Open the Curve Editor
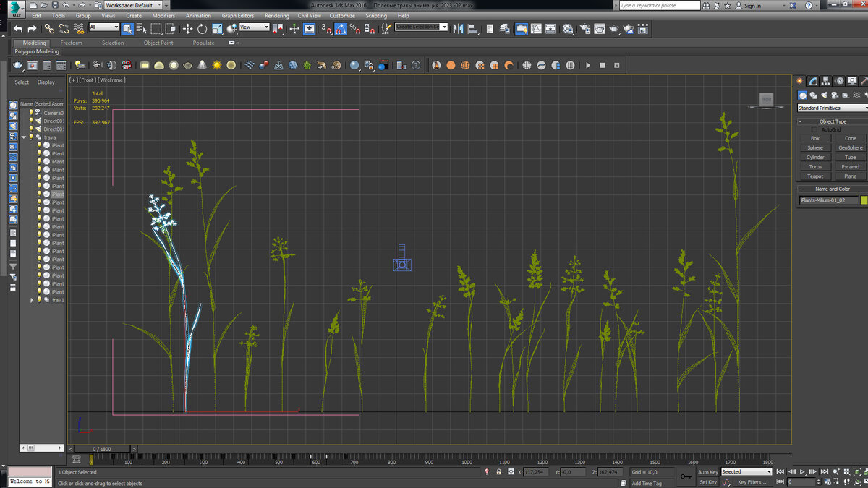This screenshot has width=868, height=488. pos(536,29)
